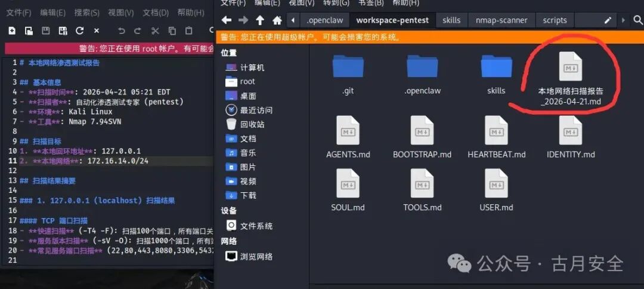Image resolution: width=644 pixels, height=289 pixels.
Task: Click the cut scissors icon in editor
Action: [155, 31]
